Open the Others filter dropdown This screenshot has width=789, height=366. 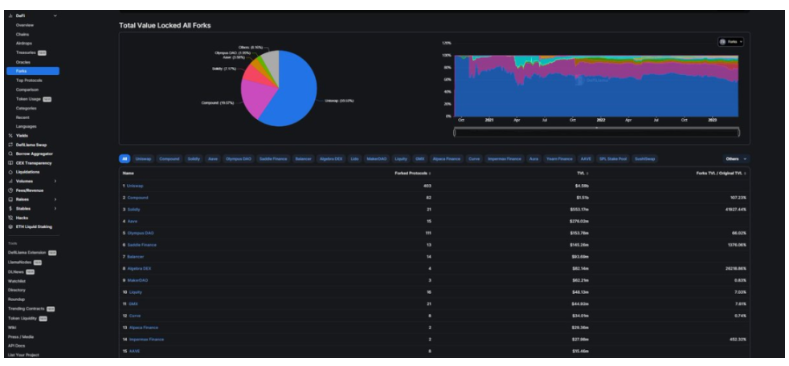click(735, 159)
